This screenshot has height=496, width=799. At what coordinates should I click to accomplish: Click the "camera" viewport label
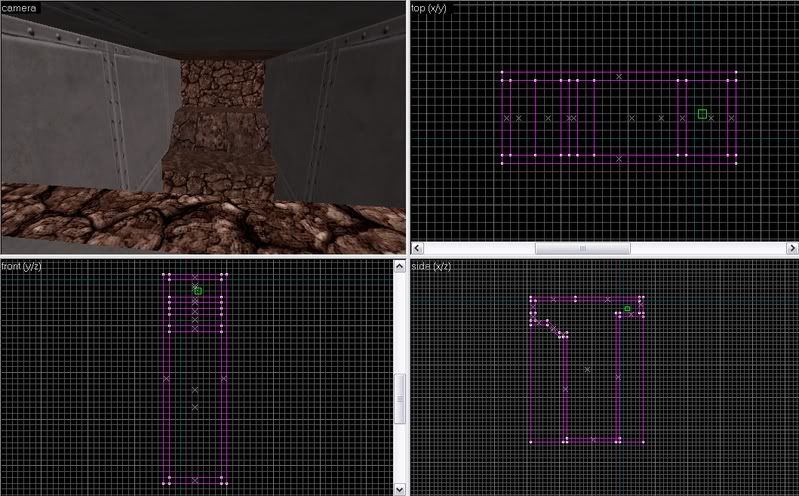pyautogui.click(x=19, y=7)
